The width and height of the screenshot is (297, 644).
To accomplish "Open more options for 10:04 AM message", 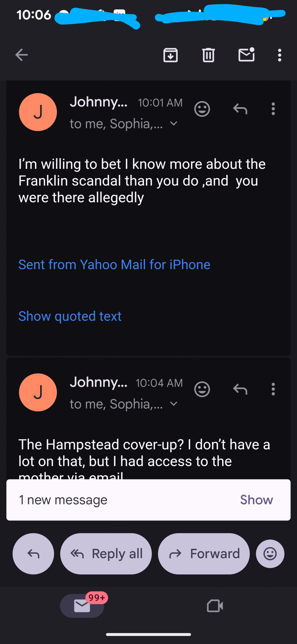I will [273, 389].
